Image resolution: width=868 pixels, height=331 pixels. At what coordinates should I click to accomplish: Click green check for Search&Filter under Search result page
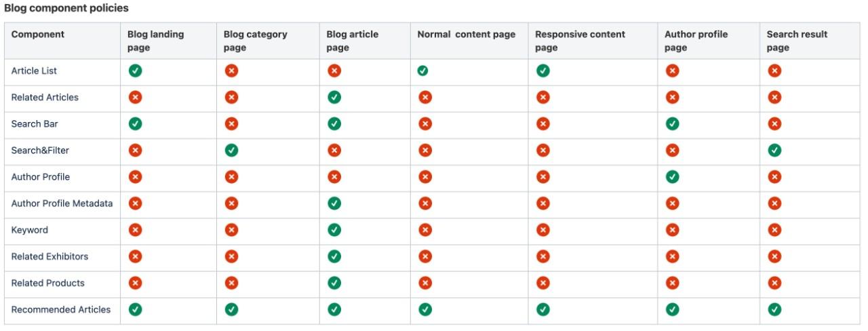[x=774, y=150]
